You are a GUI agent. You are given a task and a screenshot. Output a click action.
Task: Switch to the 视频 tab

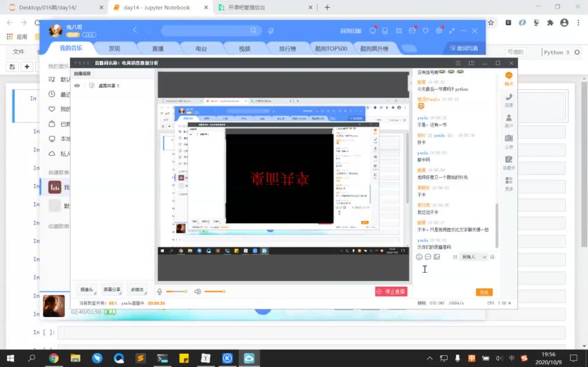pos(244,48)
